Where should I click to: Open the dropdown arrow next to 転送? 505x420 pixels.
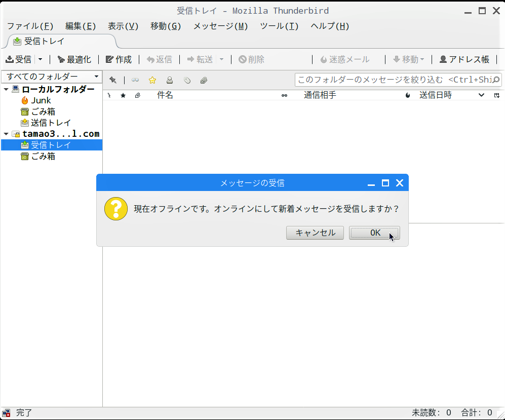point(221,59)
